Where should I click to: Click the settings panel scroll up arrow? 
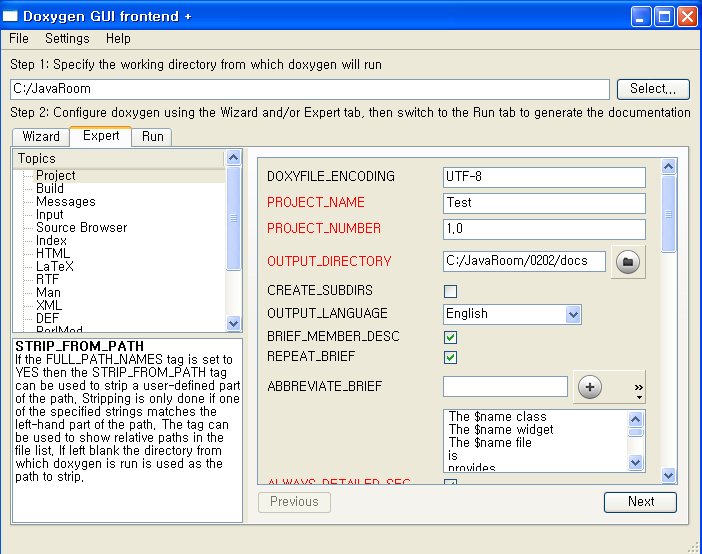(x=668, y=167)
